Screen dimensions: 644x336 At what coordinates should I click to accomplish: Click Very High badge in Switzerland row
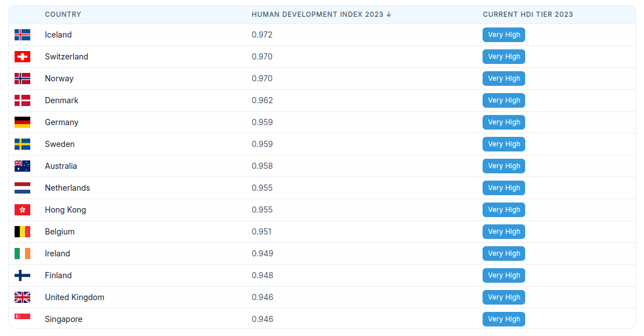click(503, 57)
